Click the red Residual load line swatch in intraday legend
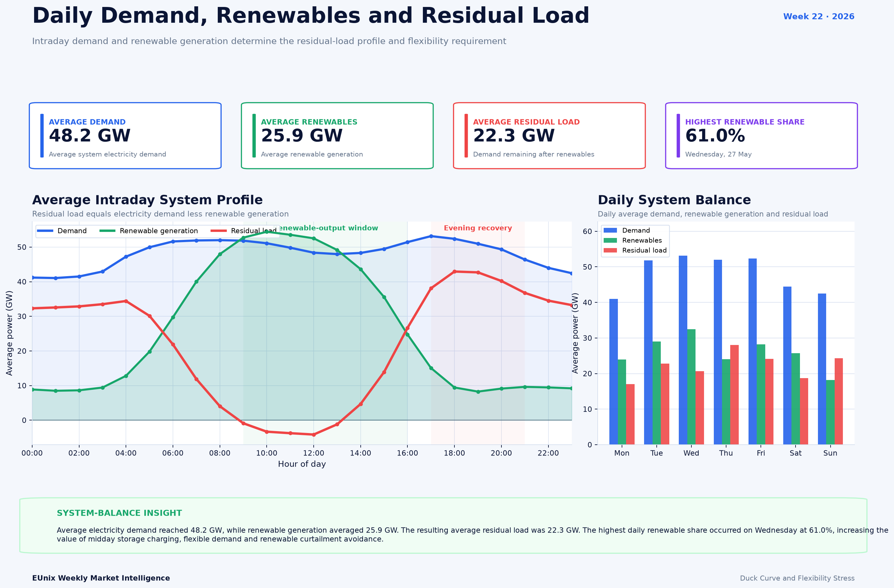 tap(219, 231)
